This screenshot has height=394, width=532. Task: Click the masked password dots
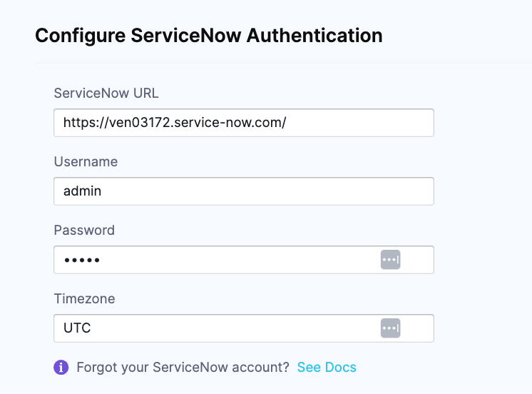point(82,261)
